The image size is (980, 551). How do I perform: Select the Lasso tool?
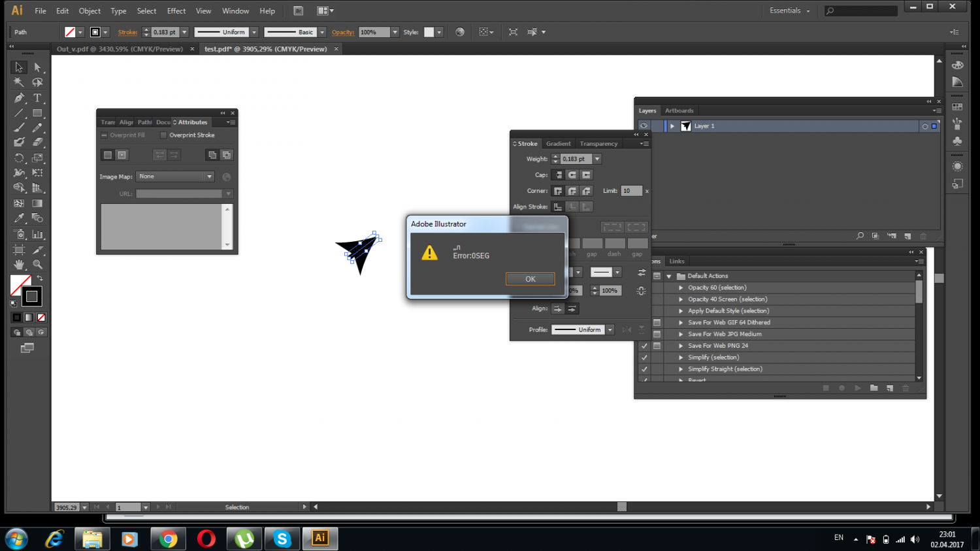37,82
